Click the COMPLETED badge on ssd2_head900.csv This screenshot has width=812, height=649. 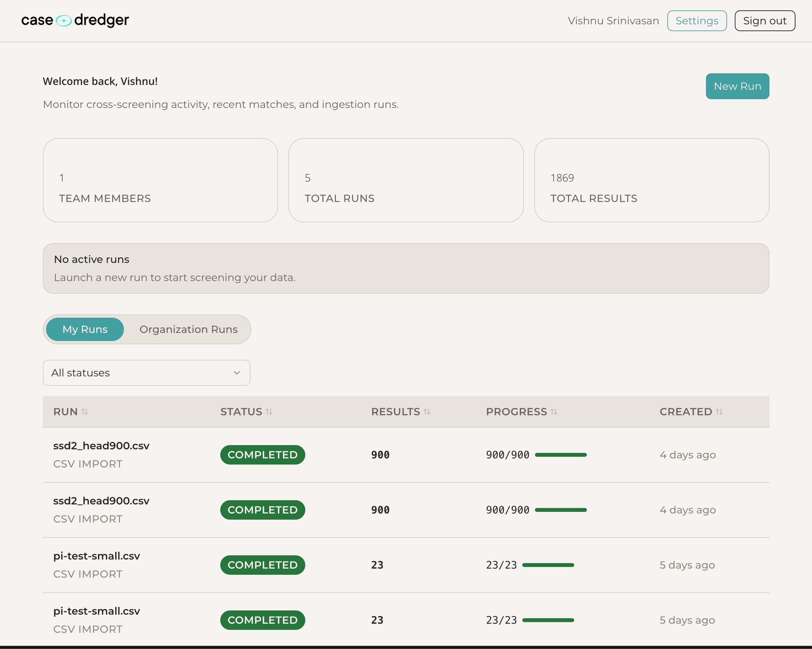[262, 455]
